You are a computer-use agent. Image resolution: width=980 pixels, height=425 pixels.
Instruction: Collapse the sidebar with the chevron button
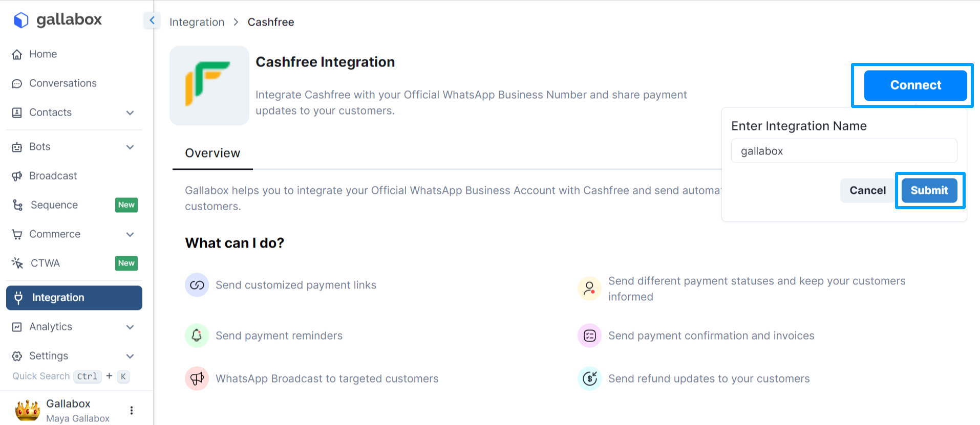(x=152, y=20)
